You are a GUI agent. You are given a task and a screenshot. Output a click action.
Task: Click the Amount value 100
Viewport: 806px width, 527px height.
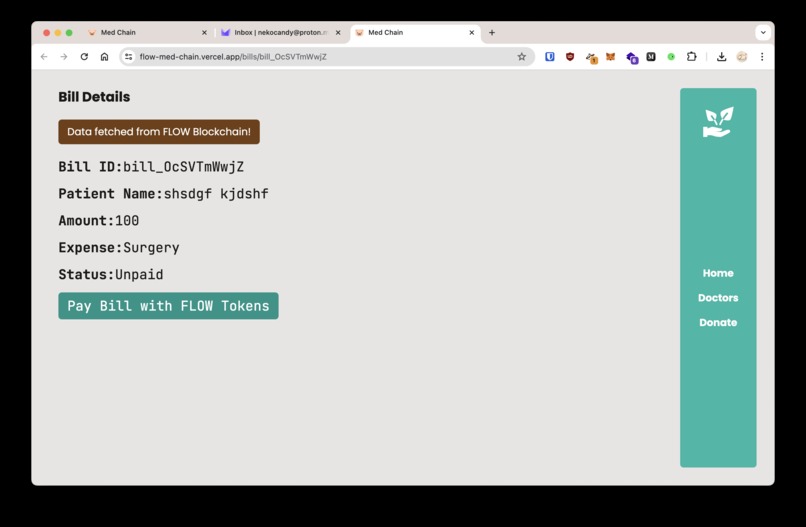(x=127, y=221)
